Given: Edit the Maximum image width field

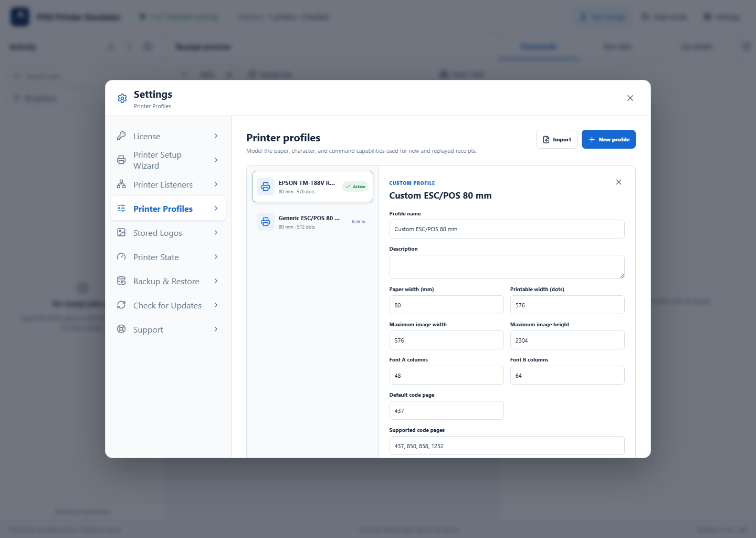Looking at the screenshot, I should pos(446,340).
